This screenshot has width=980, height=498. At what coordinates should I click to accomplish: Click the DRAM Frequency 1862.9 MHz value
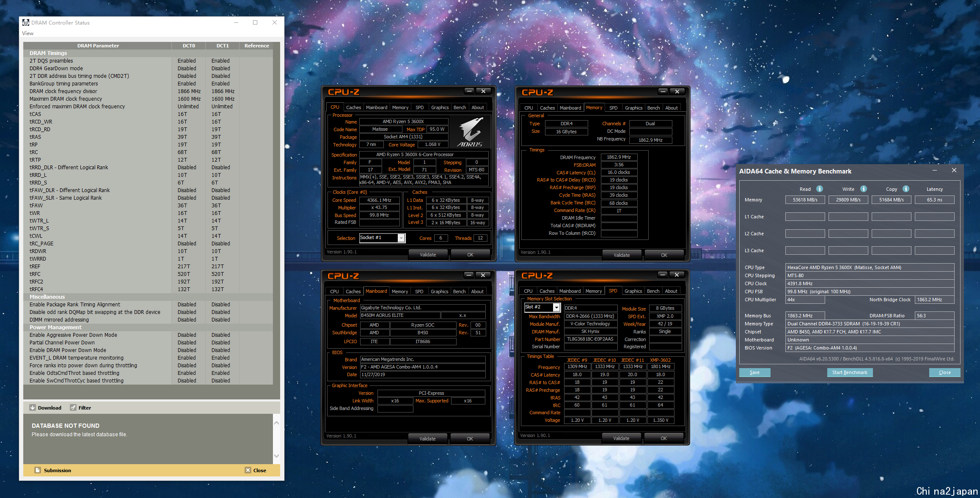point(619,157)
